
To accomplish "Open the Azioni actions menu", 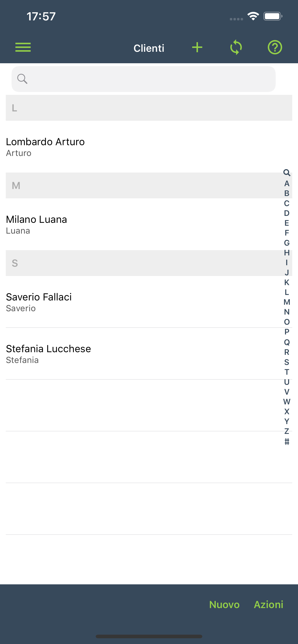I will [268, 604].
